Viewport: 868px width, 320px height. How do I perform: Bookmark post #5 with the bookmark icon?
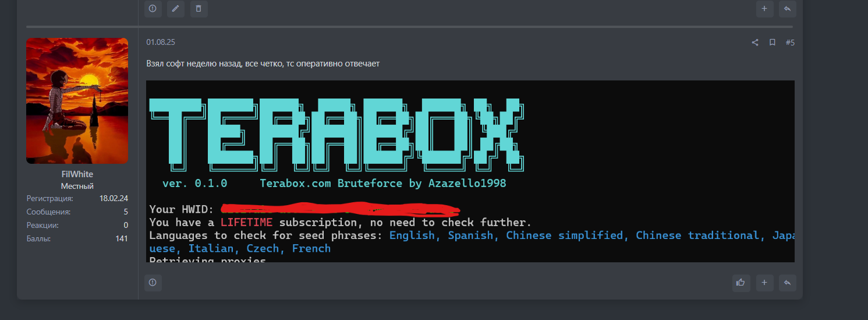[x=772, y=43]
